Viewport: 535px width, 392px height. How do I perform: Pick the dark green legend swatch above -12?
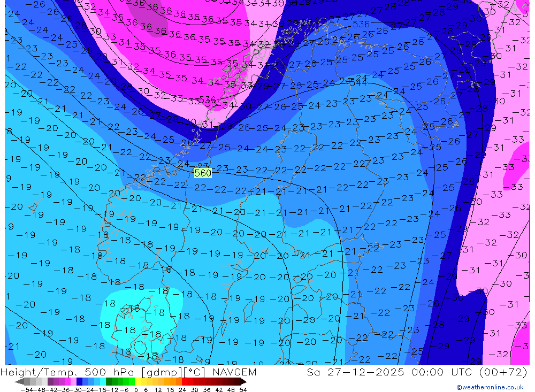point(109,381)
